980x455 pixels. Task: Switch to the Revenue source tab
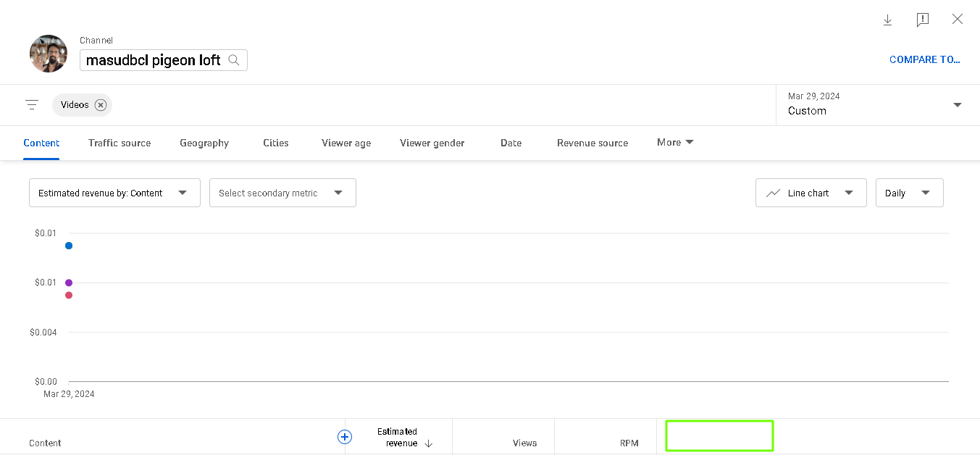click(592, 143)
